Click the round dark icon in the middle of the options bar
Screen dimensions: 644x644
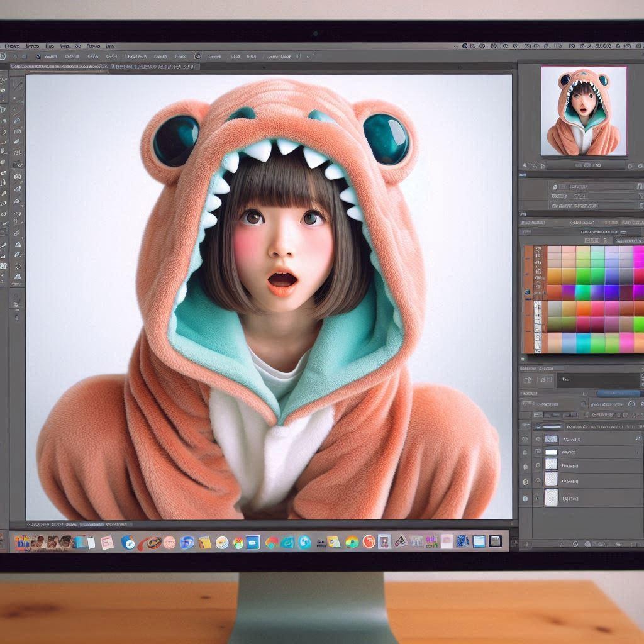(197, 56)
